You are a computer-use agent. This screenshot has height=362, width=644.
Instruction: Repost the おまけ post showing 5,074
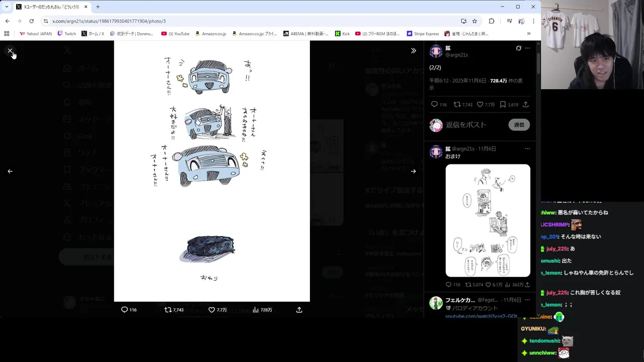click(474, 285)
